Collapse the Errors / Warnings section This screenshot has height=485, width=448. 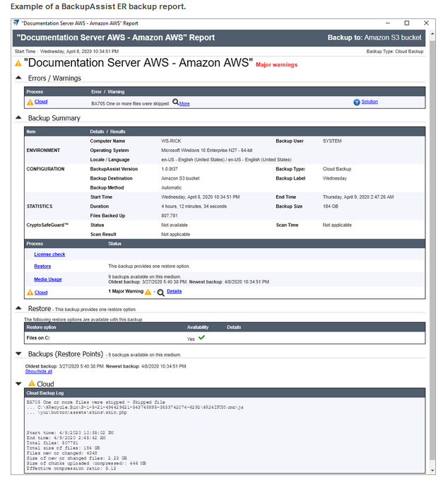click(18, 78)
